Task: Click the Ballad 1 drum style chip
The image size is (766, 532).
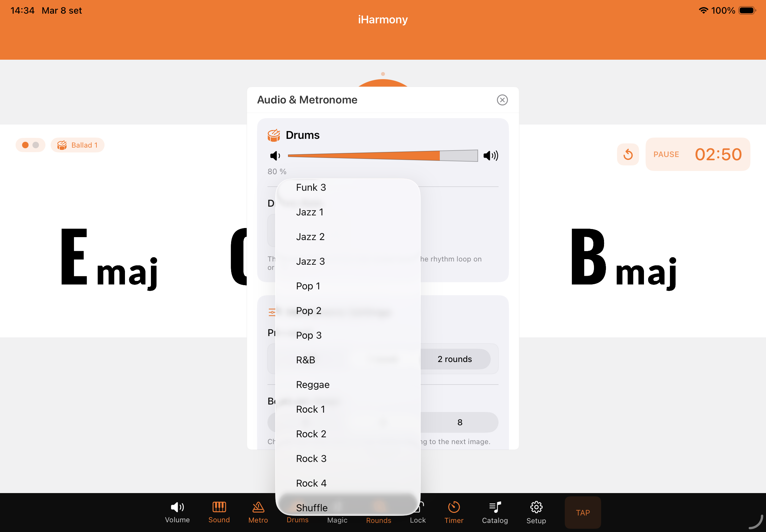Action: [x=77, y=145]
